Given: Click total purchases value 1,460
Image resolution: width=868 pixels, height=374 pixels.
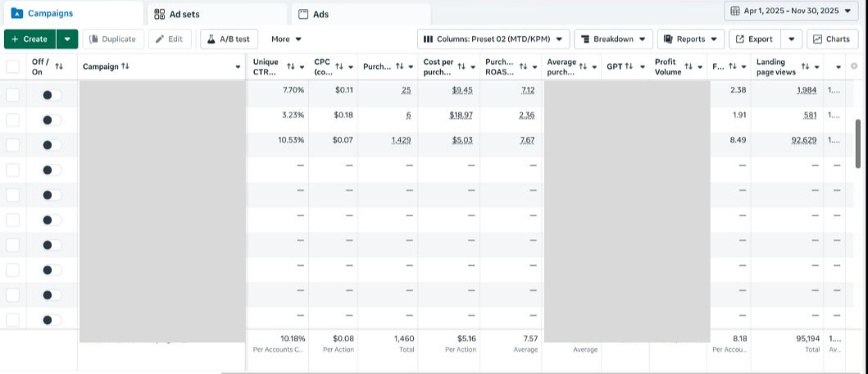Looking at the screenshot, I should 404,339.
